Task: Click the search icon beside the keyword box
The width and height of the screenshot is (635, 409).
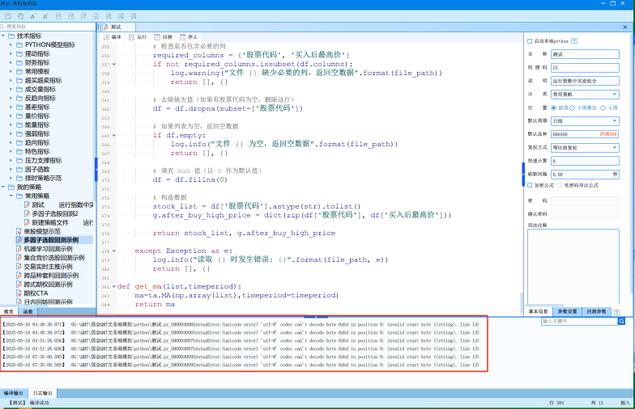Action: 621,321
